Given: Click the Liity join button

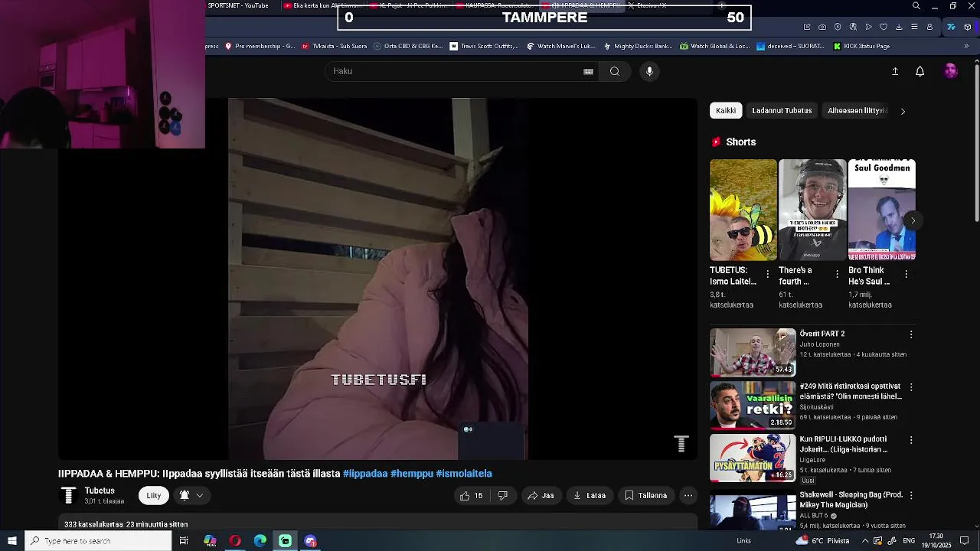Looking at the screenshot, I should [154, 495].
